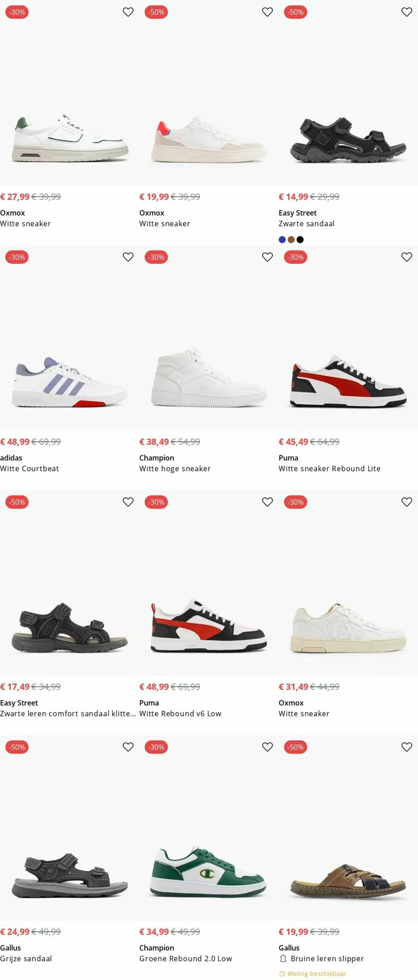Select the blue color swatch for Easy Street sandal
This screenshot has height=980, width=418.
click(x=282, y=240)
